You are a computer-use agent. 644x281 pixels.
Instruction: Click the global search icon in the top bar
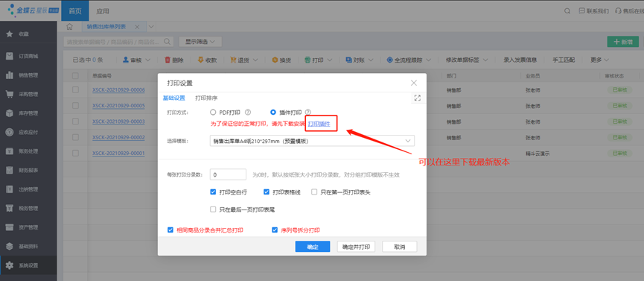(x=567, y=11)
